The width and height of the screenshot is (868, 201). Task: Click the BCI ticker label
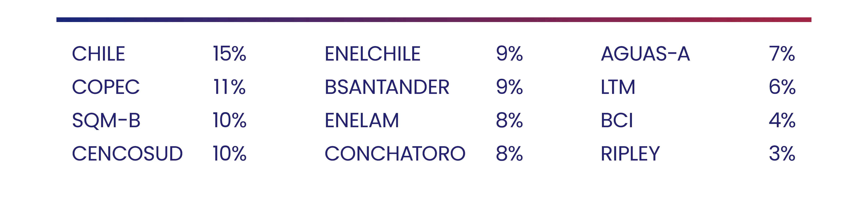pyautogui.click(x=617, y=121)
